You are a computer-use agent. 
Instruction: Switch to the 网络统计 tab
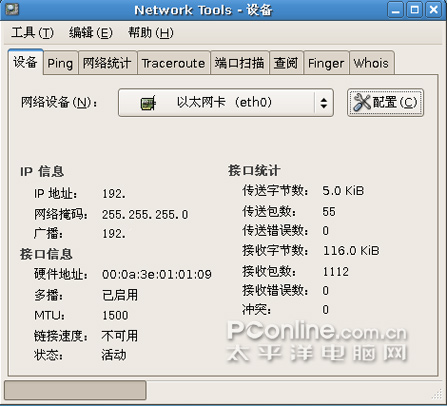[107, 63]
